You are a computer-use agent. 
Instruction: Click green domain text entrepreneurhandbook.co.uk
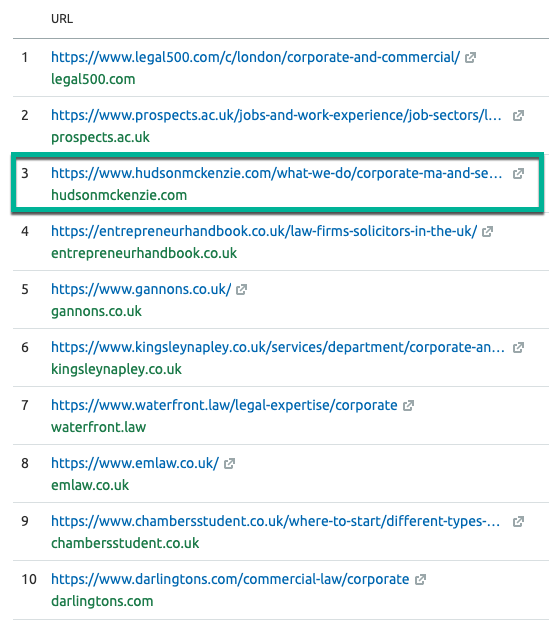pyautogui.click(x=144, y=253)
